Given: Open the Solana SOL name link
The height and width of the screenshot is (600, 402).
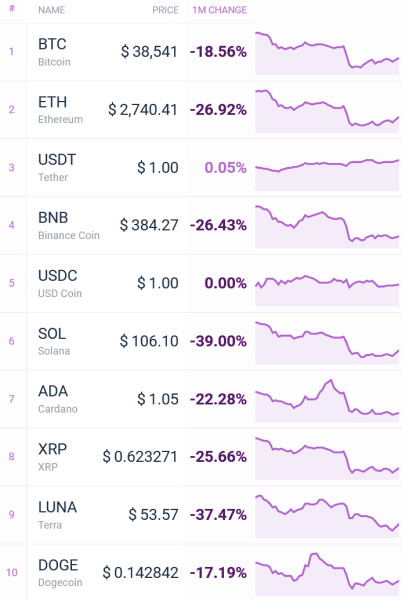Looking at the screenshot, I should (x=54, y=341).
